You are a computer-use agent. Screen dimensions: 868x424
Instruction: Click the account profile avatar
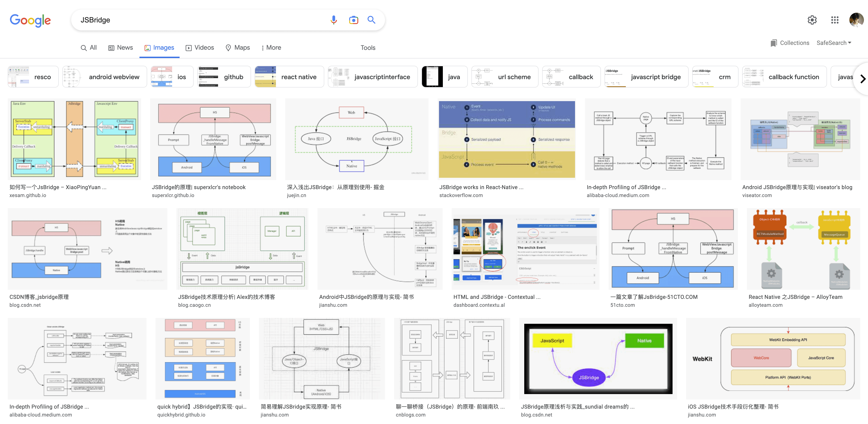tap(856, 20)
